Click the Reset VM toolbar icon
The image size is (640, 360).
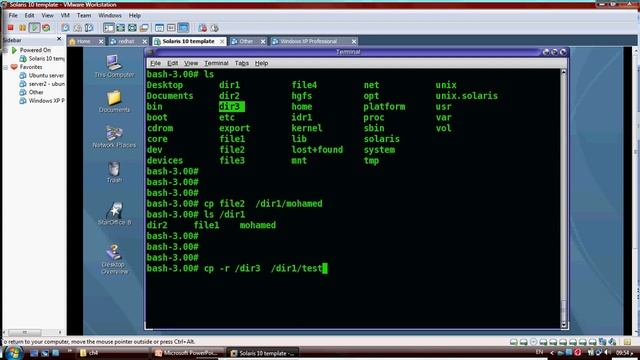point(46,28)
